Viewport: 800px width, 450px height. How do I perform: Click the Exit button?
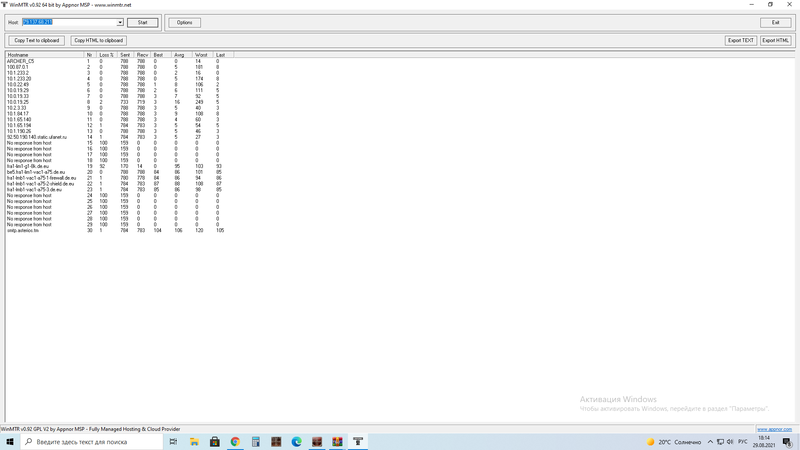tap(776, 22)
